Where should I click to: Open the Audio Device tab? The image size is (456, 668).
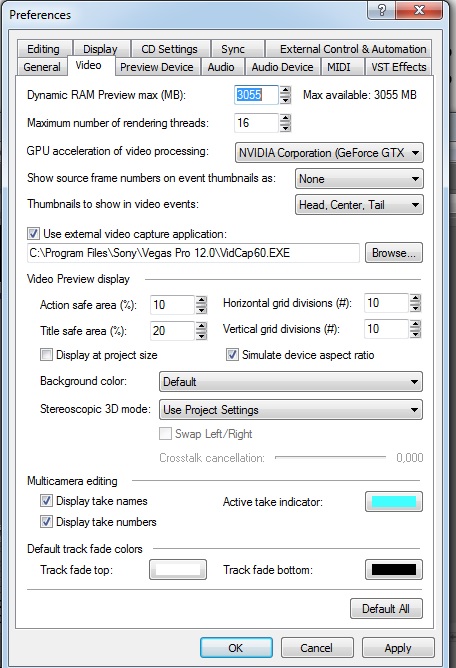pos(282,67)
